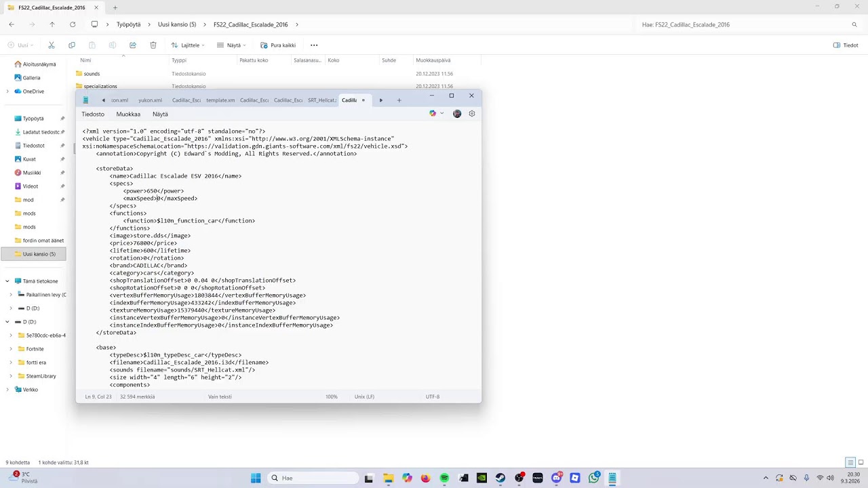Open File Explorer taskbar icon
The height and width of the screenshot is (488, 868).
coord(388,478)
